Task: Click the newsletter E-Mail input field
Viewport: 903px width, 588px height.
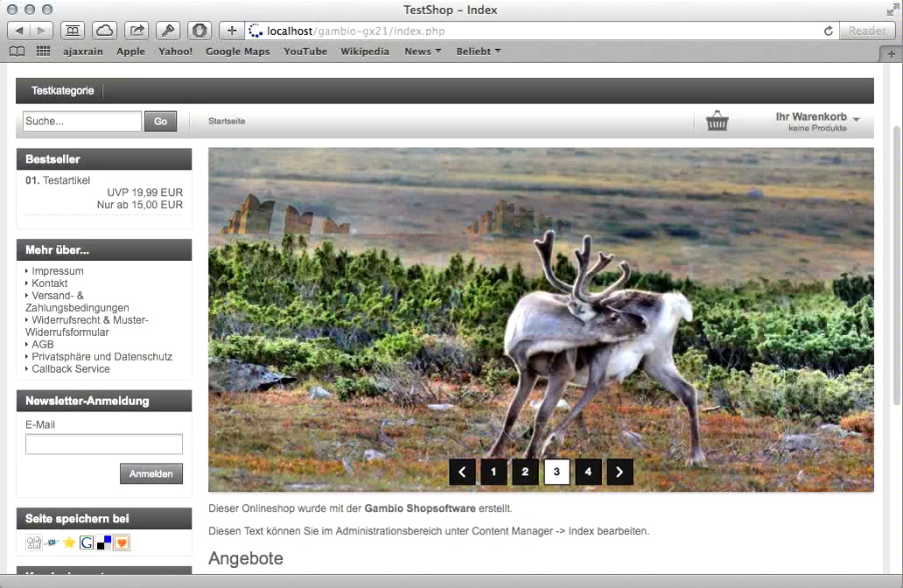Action: [103, 444]
